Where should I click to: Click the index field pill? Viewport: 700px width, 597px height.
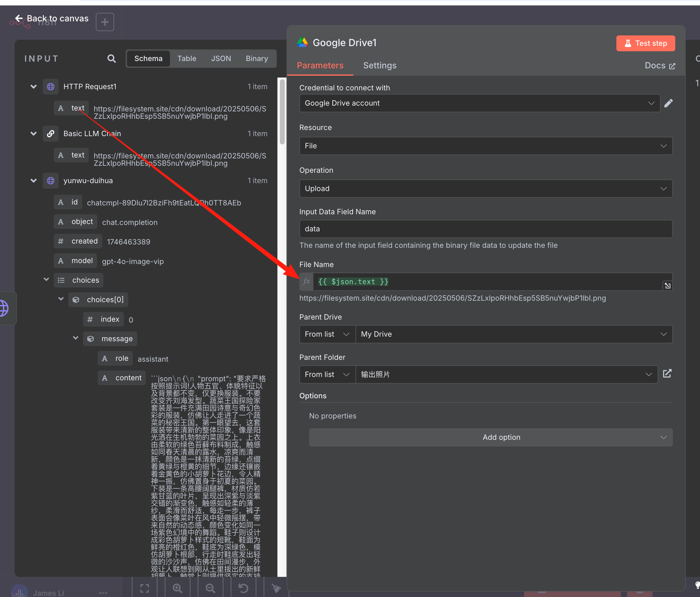point(103,319)
